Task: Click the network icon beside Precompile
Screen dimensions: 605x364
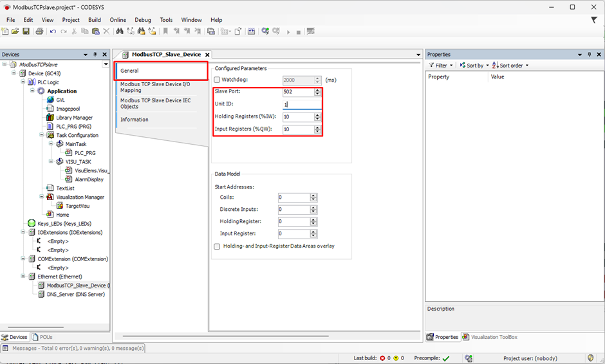Action: [469, 358]
